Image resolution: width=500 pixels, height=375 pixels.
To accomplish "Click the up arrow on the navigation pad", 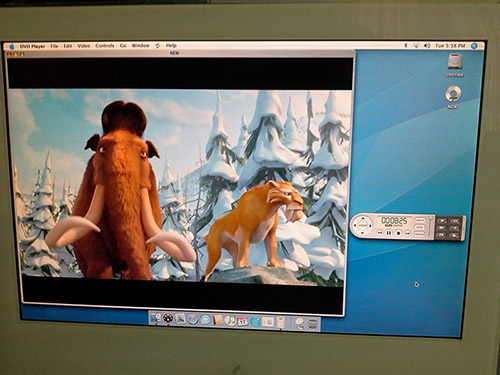I will (x=363, y=218).
